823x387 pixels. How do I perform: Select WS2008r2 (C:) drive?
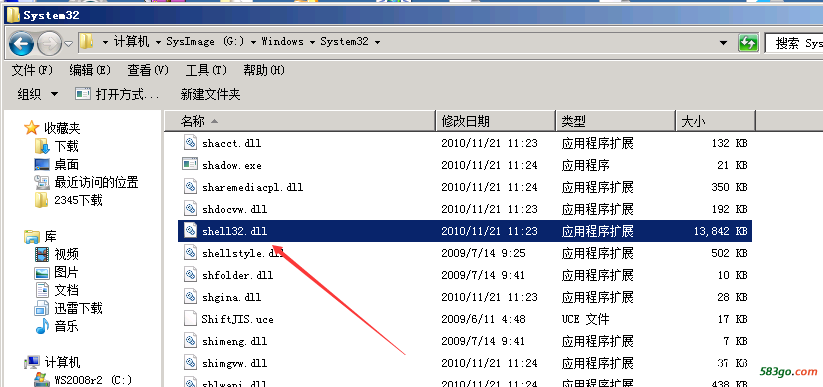[x=93, y=379]
